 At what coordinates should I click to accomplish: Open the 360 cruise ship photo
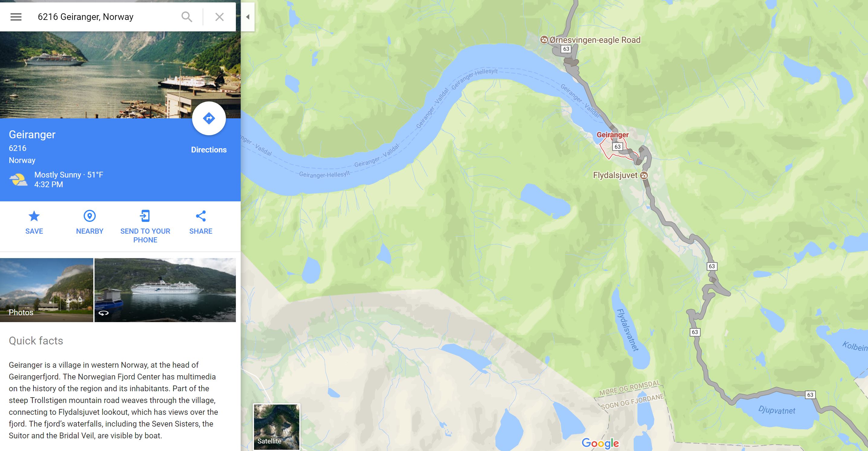coord(165,290)
